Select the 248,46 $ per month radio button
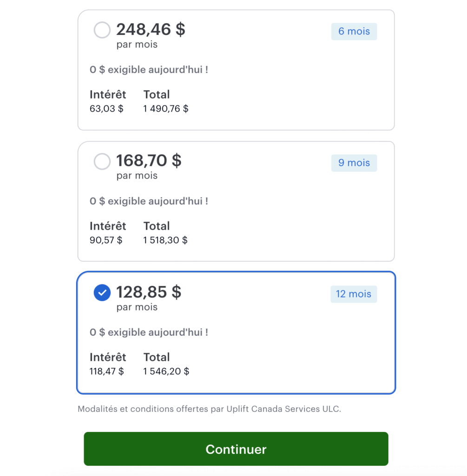 (102, 30)
